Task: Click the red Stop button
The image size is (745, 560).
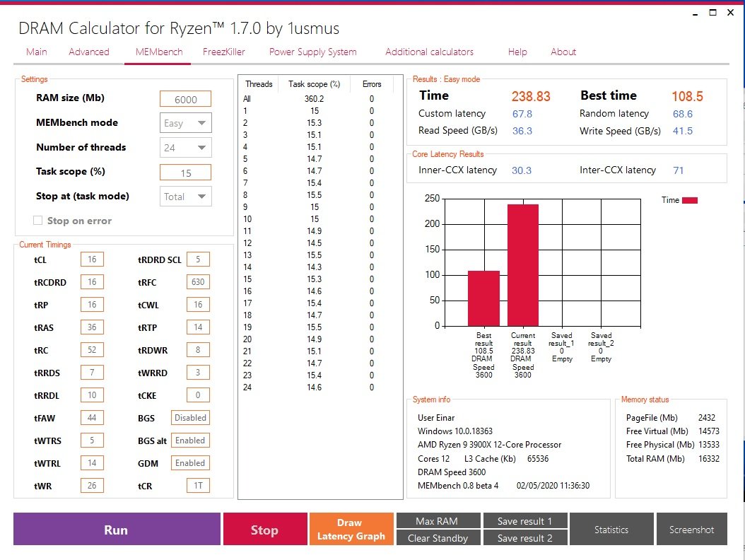Action: 264,529
